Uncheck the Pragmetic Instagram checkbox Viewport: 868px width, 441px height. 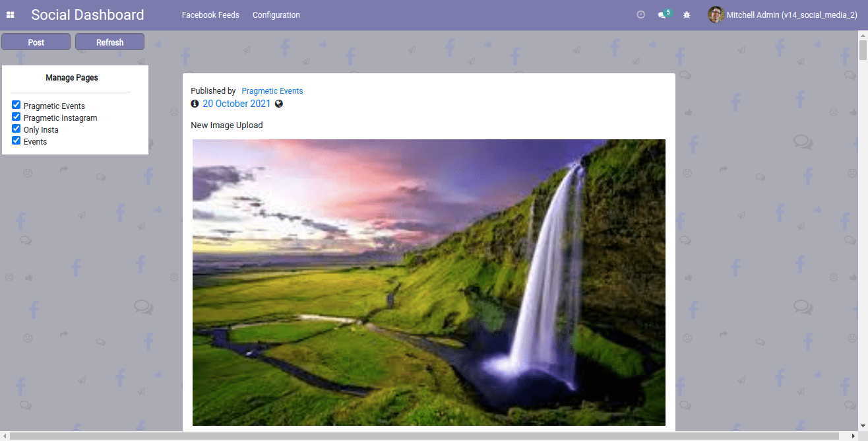16,117
